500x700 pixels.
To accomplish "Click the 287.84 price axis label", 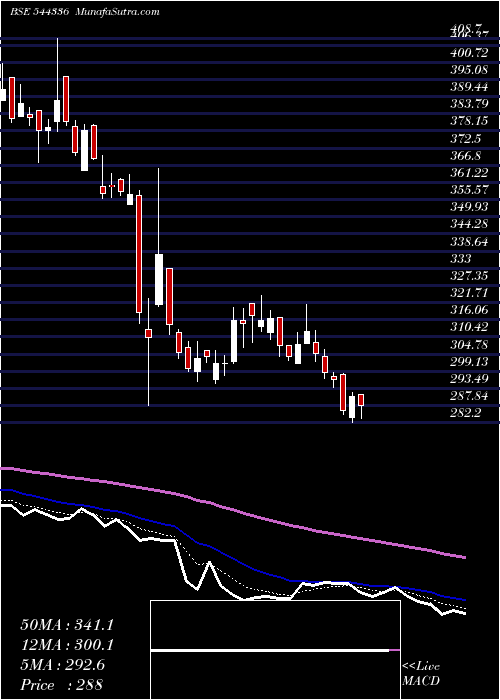I will [x=469, y=396].
